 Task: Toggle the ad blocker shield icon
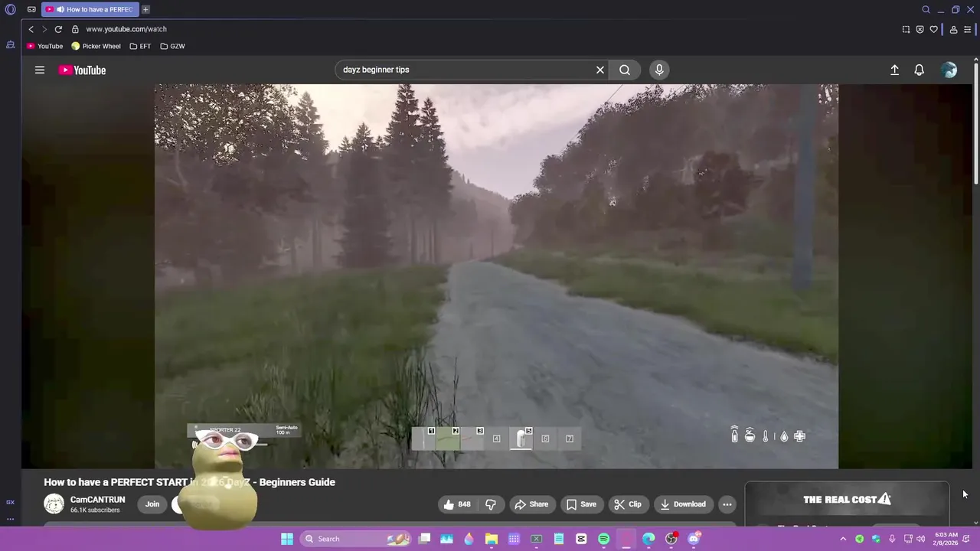(x=920, y=29)
